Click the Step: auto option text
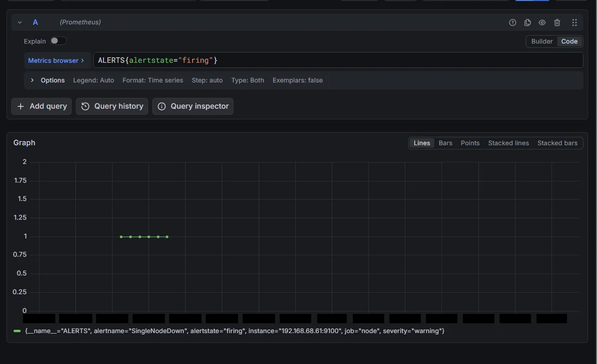Screen dimensions: 597x364 (207, 80)
